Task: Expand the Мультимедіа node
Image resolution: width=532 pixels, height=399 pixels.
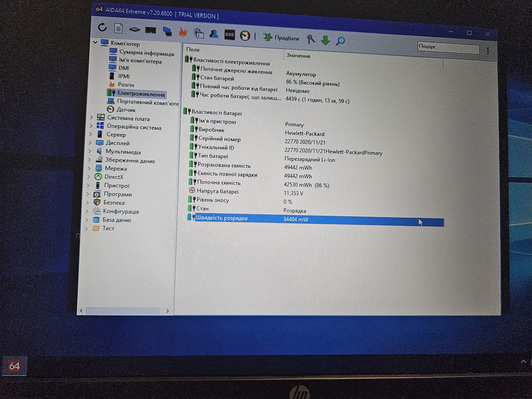Action: [90, 151]
